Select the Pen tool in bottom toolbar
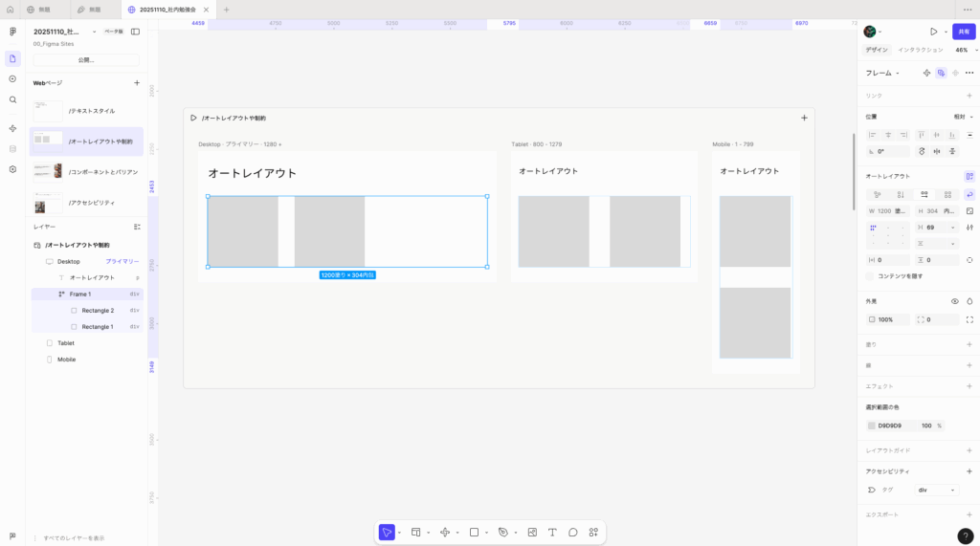Screen dimensions: 980x546 coord(503,532)
